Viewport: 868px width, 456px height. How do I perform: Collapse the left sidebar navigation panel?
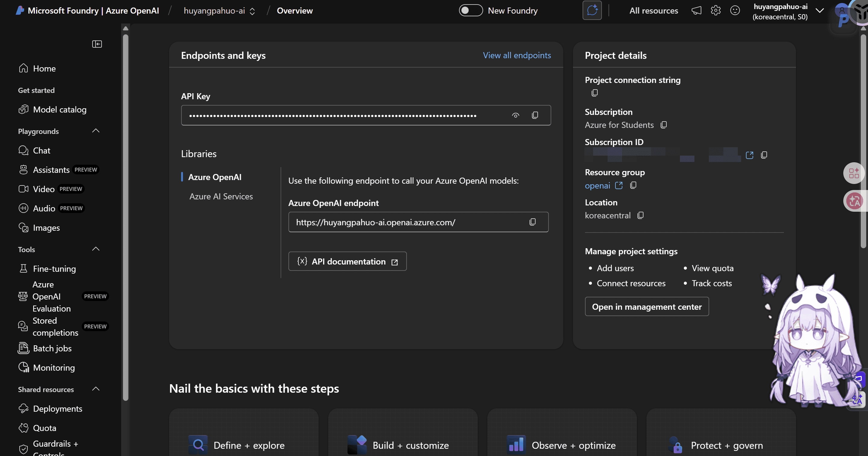(x=97, y=44)
